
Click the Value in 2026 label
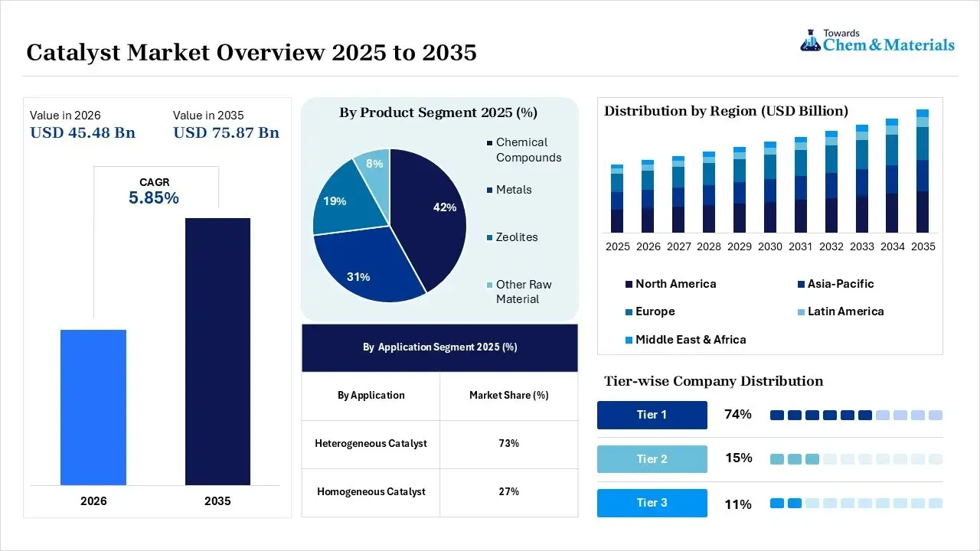click(65, 116)
